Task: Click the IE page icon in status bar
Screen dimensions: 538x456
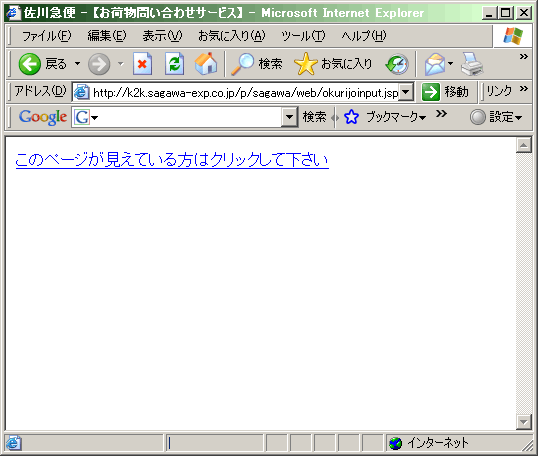Action: click(13, 443)
